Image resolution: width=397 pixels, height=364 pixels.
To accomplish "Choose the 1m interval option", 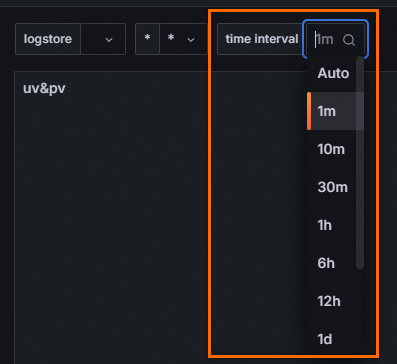I will click(335, 111).
